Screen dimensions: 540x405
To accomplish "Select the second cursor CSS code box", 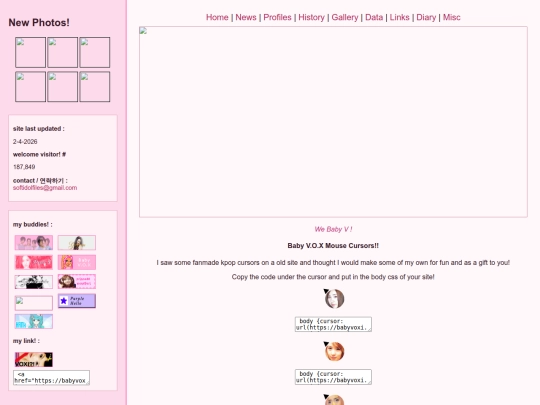I will point(333,377).
